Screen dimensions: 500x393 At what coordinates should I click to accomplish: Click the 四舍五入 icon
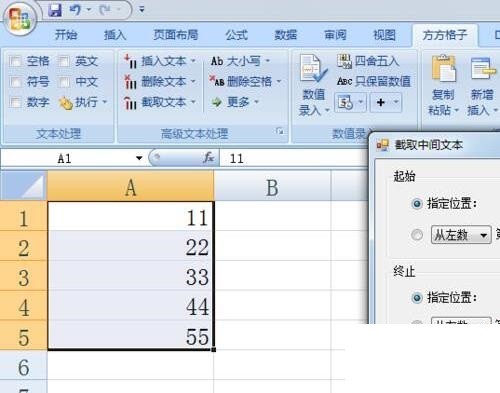344,61
